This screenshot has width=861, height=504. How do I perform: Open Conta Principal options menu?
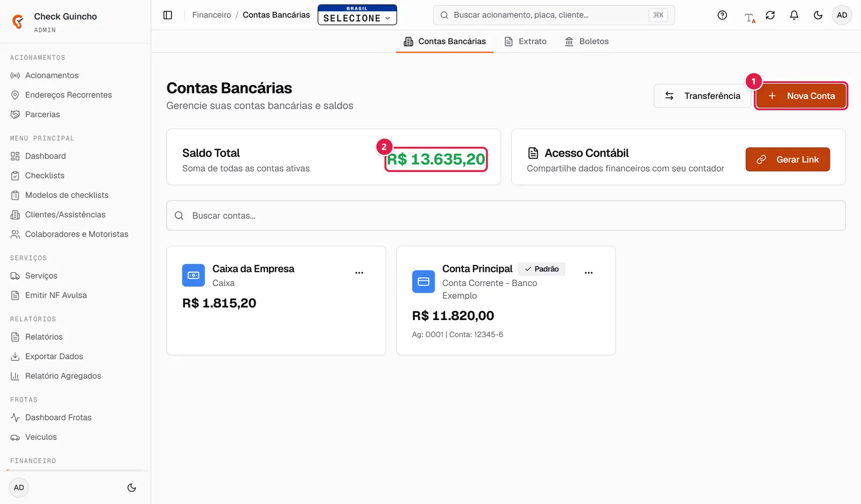click(x=589, y=273)
